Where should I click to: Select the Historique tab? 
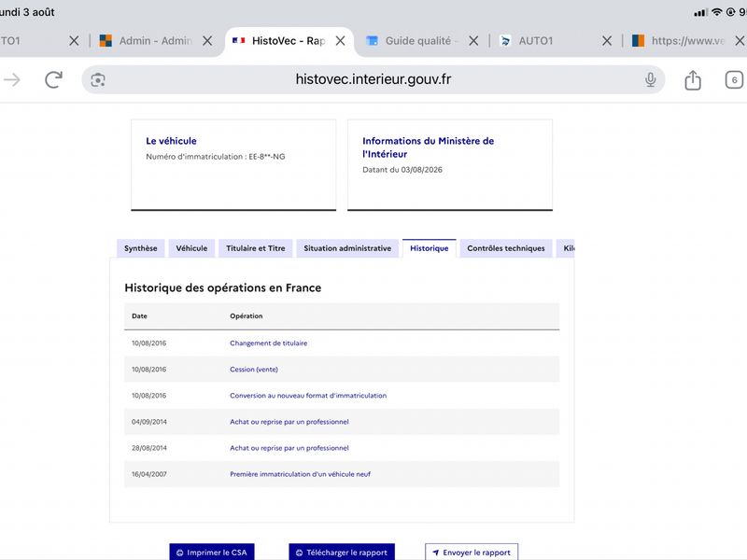point(430,248)
